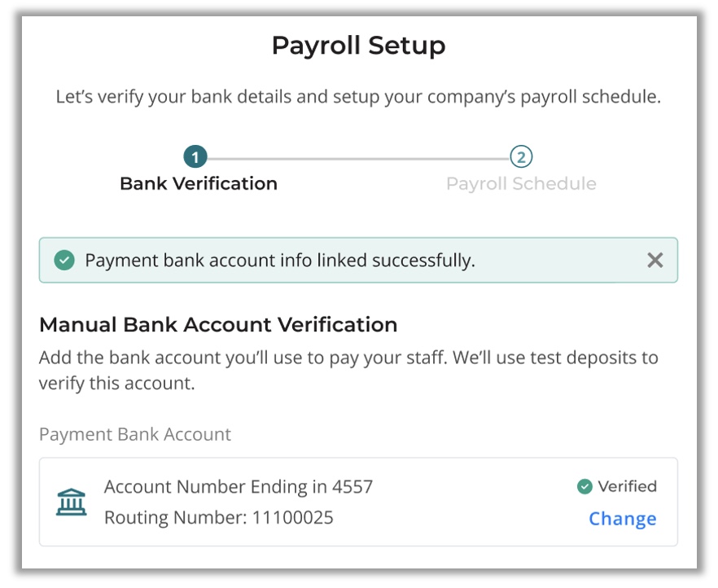This screenshot has width=718, height=588.
Task: Click the Change link for bank account
Action: [x=622, y=519]
